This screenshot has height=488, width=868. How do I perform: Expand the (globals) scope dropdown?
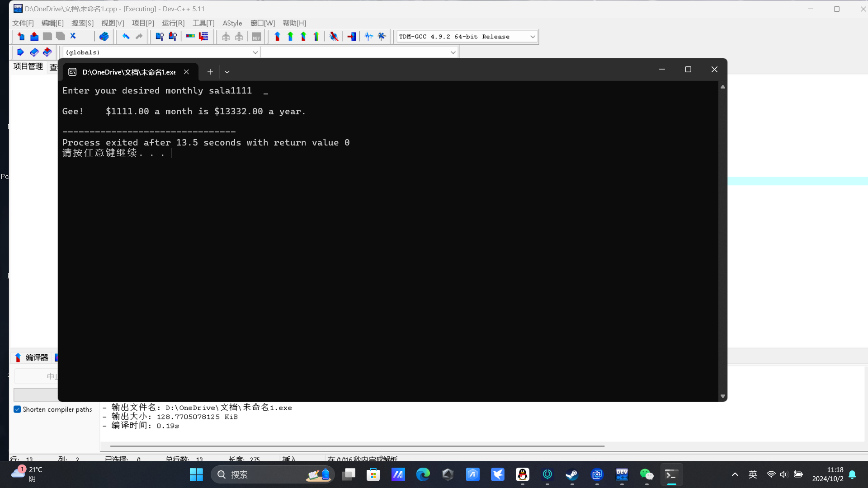(255, 52)
